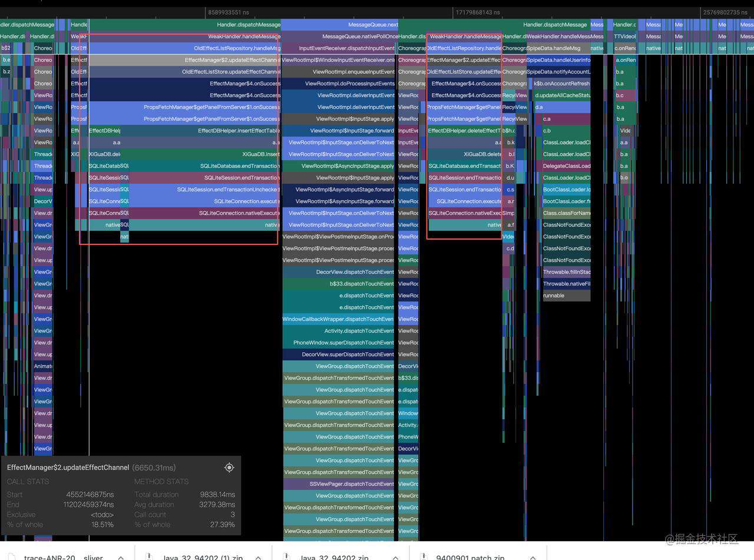Select the b$2 frame at the left edge
The height and width of the screenshot is (560, 754).
click(6, 48)
